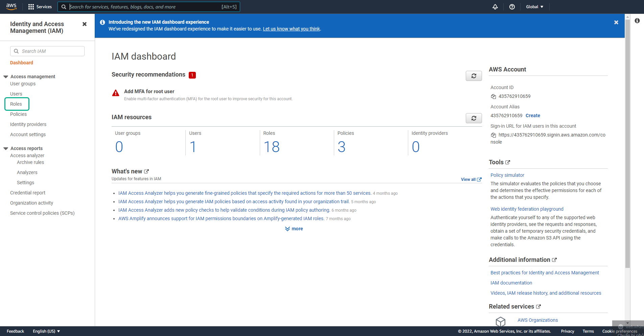The width and height of the screenshot is (644, 336).
Task: Refresh the Security recommendations panel
Action: (x=474, y=76)
